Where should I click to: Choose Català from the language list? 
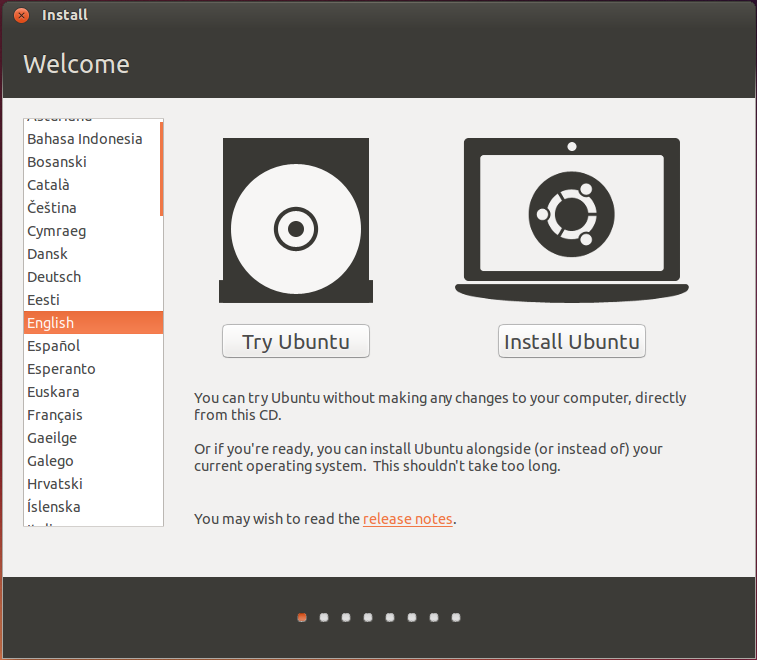(93, 185)
